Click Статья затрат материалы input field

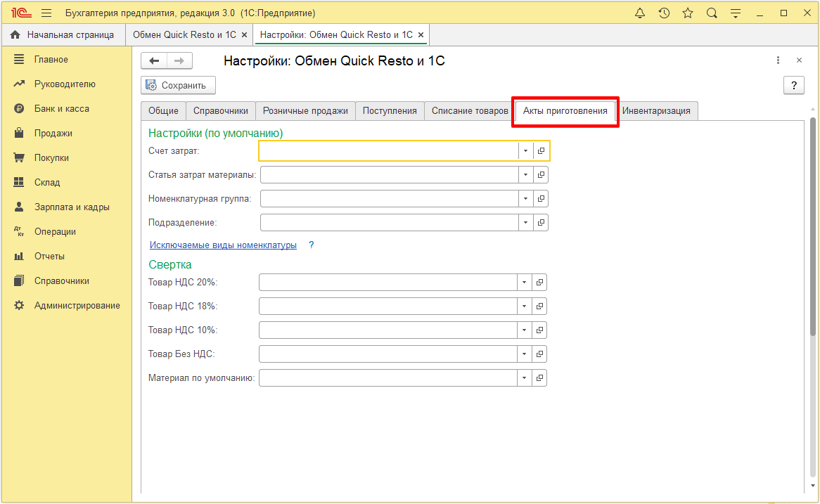point(390,174)
